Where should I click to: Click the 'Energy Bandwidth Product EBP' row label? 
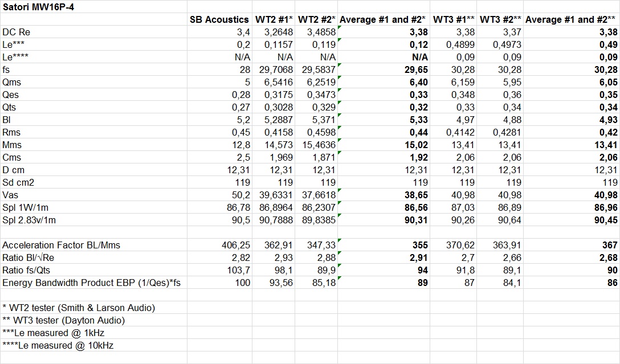(x=91, y=283)
